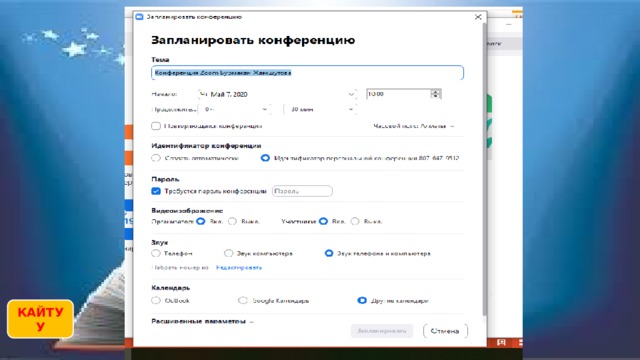This screenshot has height=360, width=640.
Task: Set organizer video to Вкл.
Action: coord(200,221)
